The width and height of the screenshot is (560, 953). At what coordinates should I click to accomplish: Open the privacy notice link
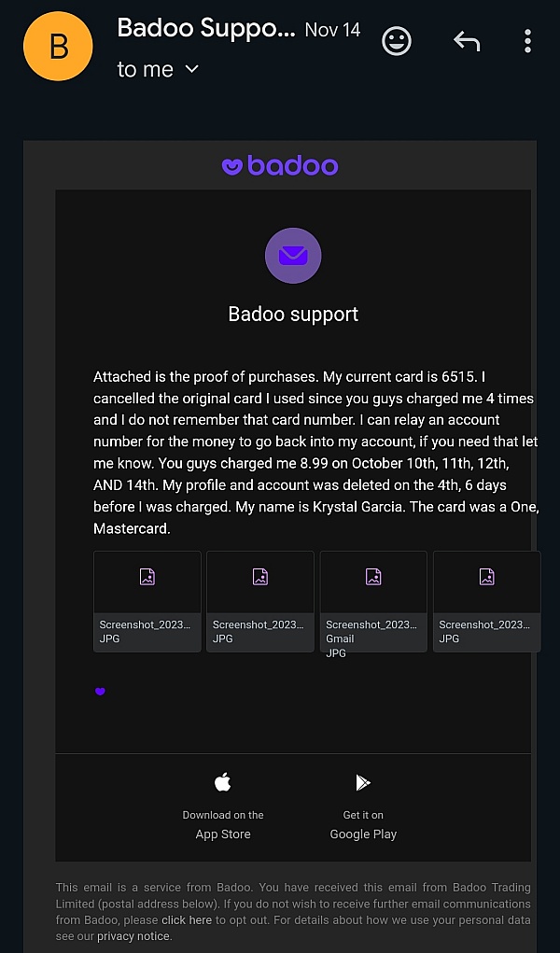[x=132, y=936]
